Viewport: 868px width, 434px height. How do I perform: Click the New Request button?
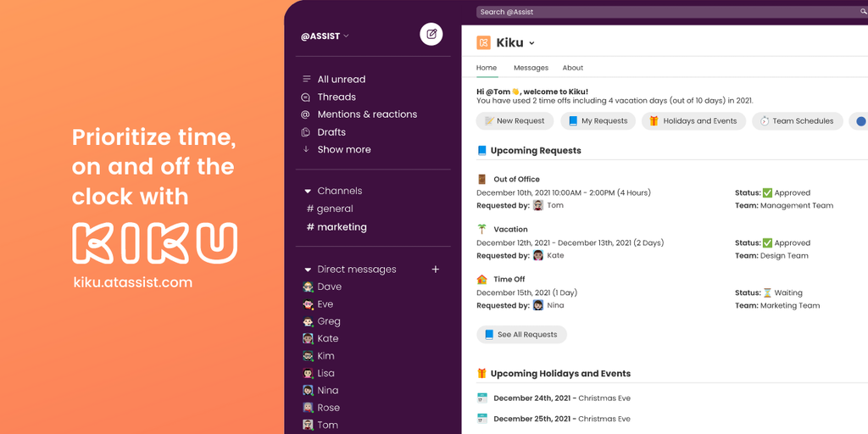coord(515,121)
